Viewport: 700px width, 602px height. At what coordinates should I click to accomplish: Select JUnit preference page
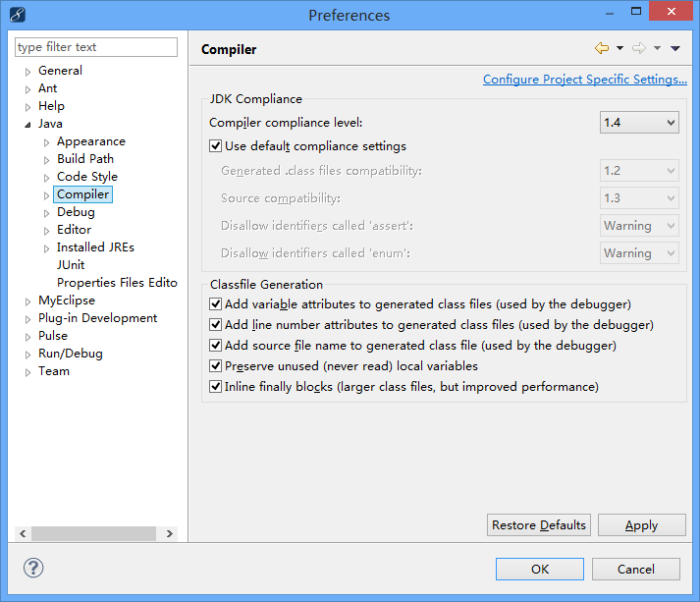[71, 265]
